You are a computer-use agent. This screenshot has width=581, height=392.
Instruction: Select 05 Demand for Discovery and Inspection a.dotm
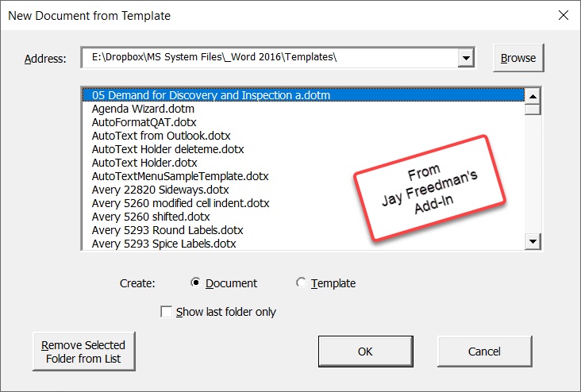pyautogui.click(x=303, y=95)
